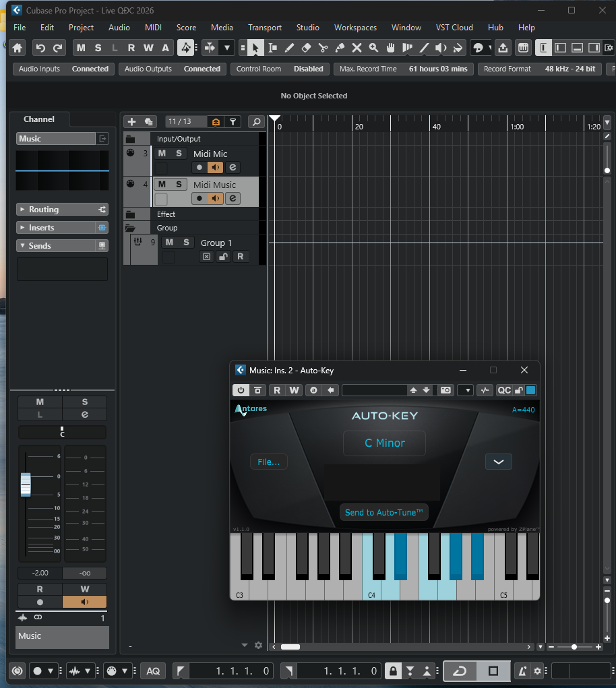Select the Range Selection tool
The height and width of the screenshot is (688, 616).
(272, 48)
